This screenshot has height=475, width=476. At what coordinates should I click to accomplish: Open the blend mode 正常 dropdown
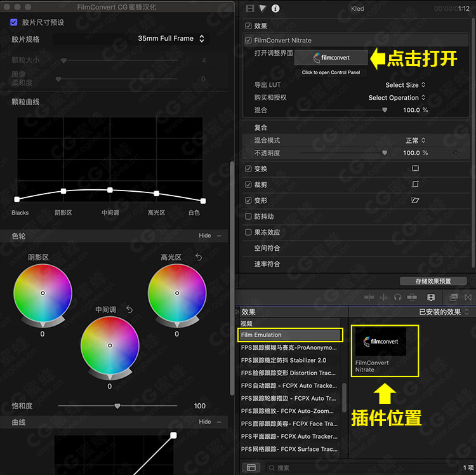pos(416,140)
